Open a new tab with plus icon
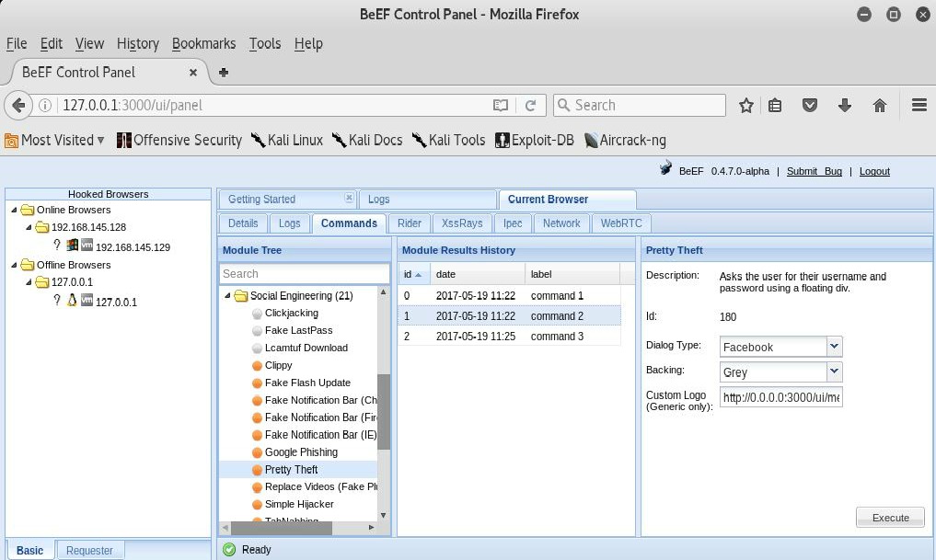 [224, 72]
